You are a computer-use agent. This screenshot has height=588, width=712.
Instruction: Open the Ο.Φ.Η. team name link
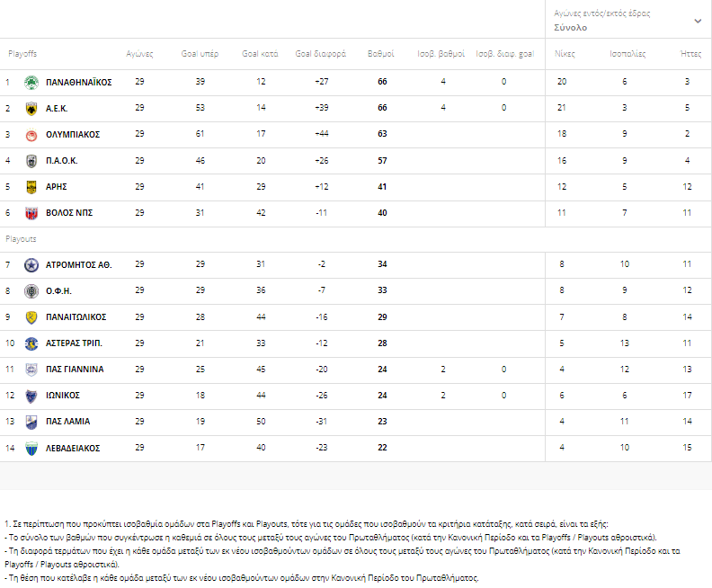[58, 291]
